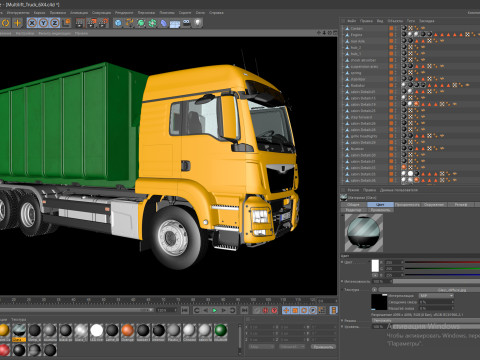Toggle parameter keyframe recording button
This screenshot has width=480, height=360.
pos(313,310)
